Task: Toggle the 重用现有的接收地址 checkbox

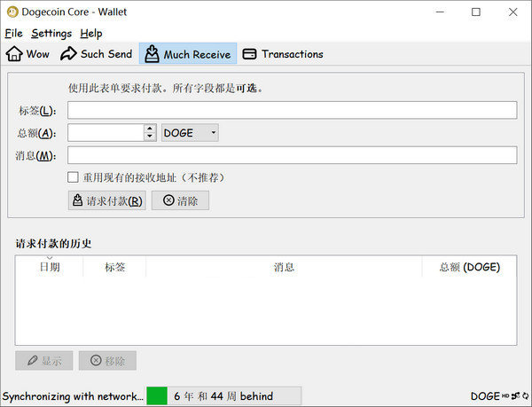Action: [x=73, y=177]
